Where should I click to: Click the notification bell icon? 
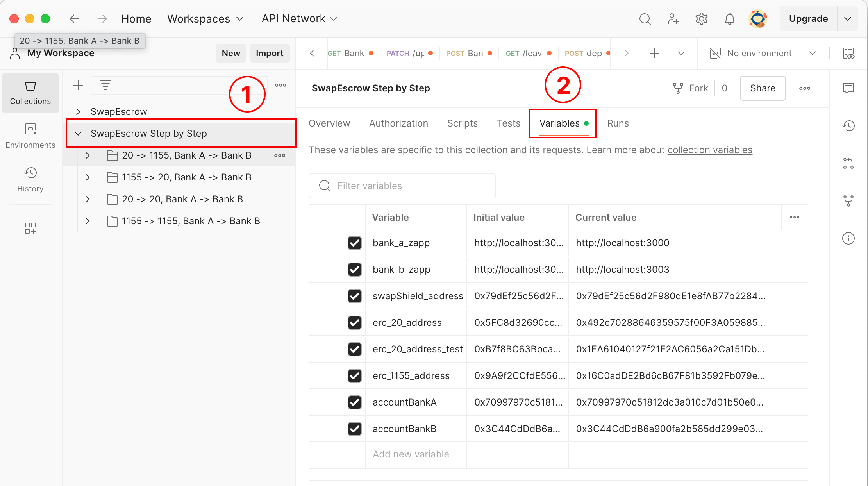[729, 18]
